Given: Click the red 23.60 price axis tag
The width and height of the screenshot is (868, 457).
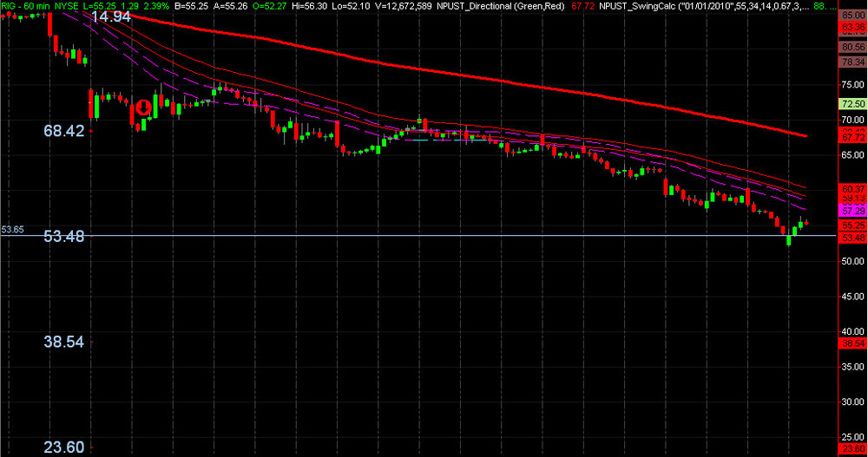Looking at the screenshot, I should [x=853, y=449].
